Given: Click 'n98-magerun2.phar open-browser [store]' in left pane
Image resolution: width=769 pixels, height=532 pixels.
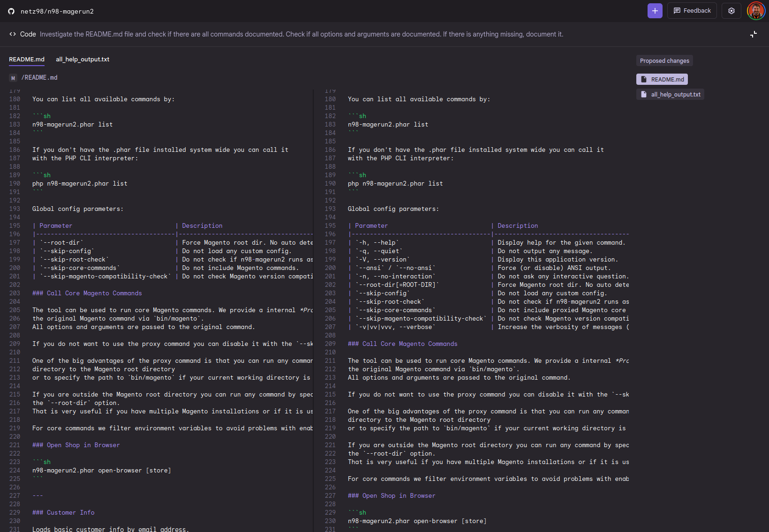Looking at the screenshot, I should tap(102, 471).
